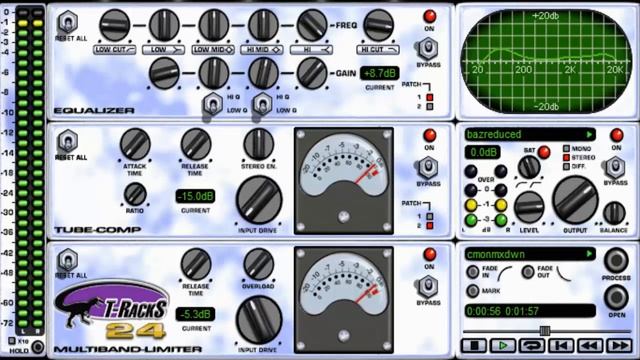This screenshot has width=640, height=360.
Task: Click the Low band gain knob
Action: [x=164, y=73]
